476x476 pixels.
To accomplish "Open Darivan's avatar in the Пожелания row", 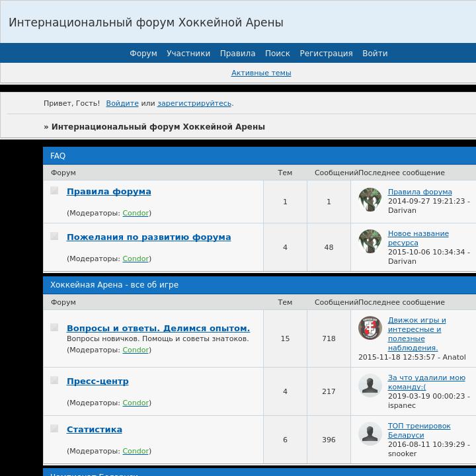I will tap(370, 241).
